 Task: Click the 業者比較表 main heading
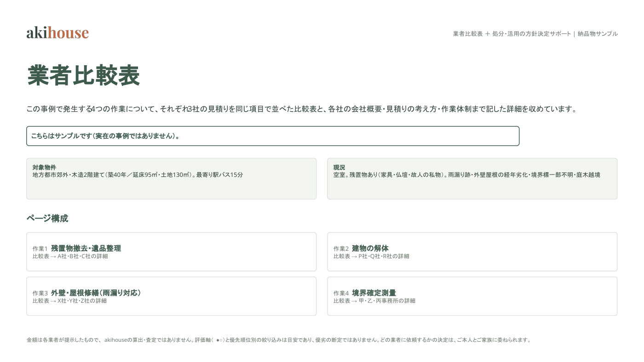[x=83, y=76]
